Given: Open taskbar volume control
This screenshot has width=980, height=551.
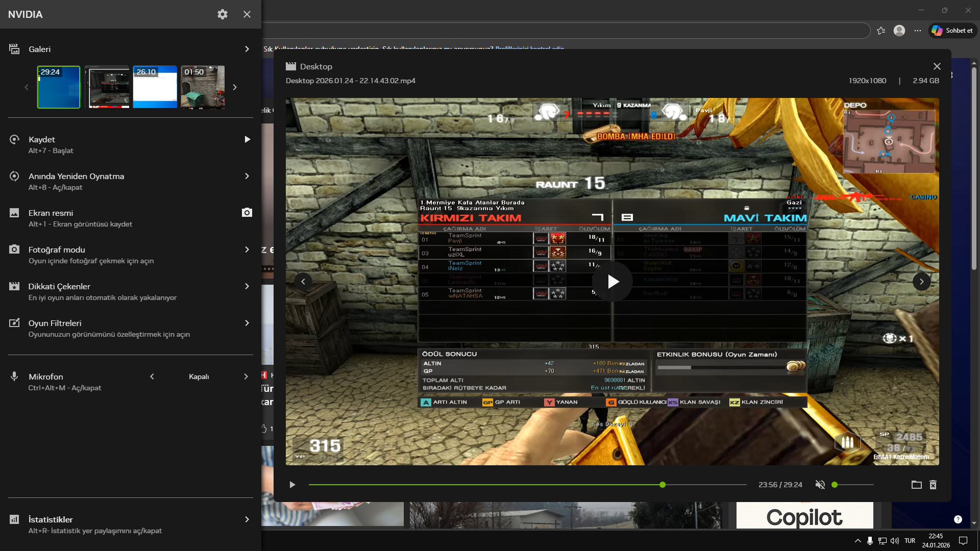Looking at the screenshot, I should pyautogui.click(x=895, y=541).
